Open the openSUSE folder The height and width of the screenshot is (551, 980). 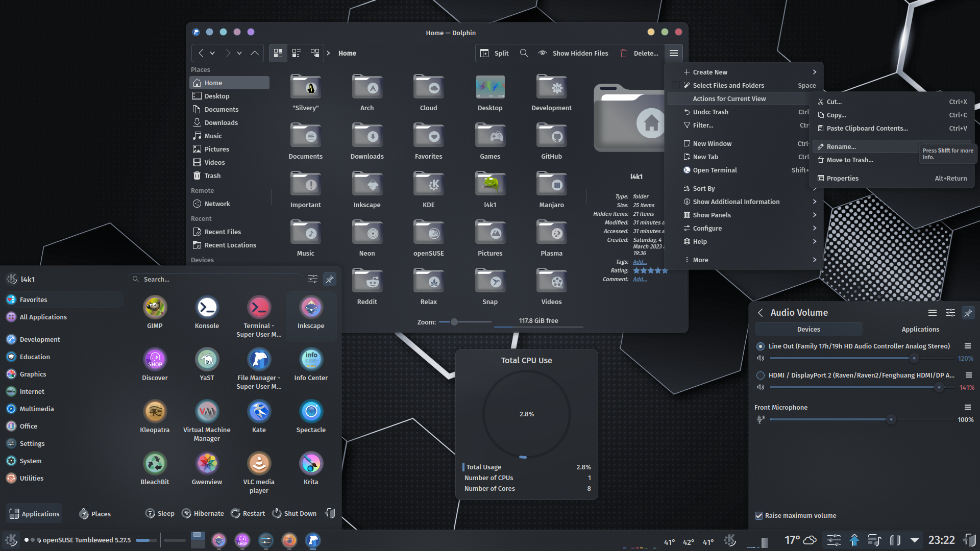tap(428, 238)
